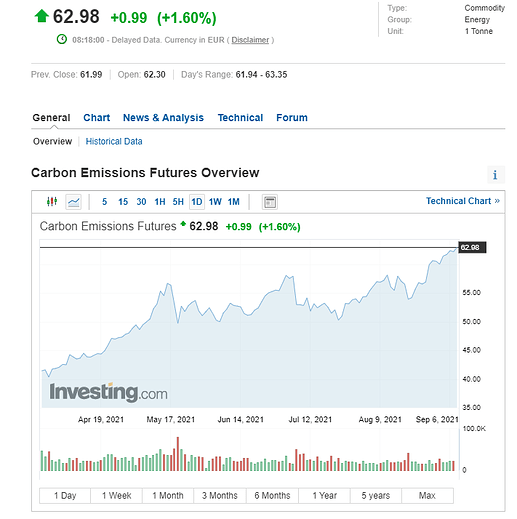Open the Historical Data sub-tab

click(x=114, y=141)
